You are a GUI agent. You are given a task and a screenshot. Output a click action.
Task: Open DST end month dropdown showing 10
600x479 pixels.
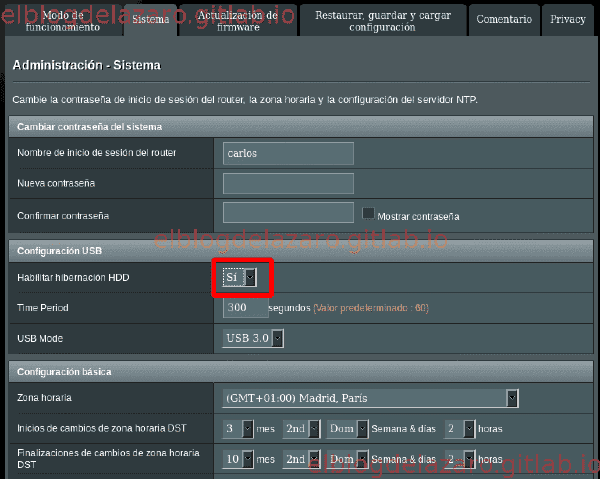click(238, 459)
